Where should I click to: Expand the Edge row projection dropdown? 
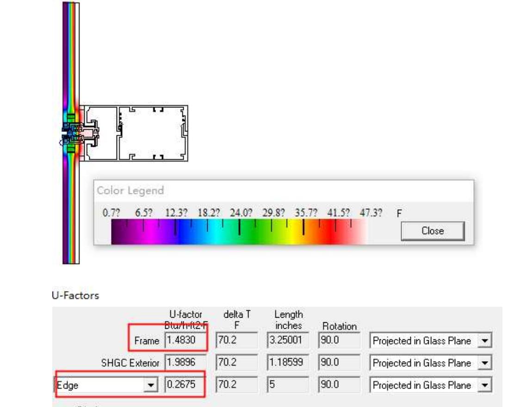484,386
